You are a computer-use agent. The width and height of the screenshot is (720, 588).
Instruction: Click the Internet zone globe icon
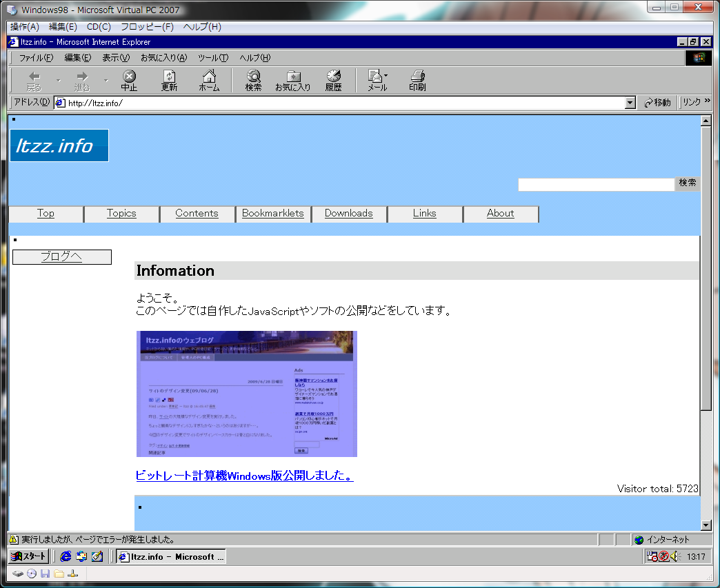click(x=639, y=540)
